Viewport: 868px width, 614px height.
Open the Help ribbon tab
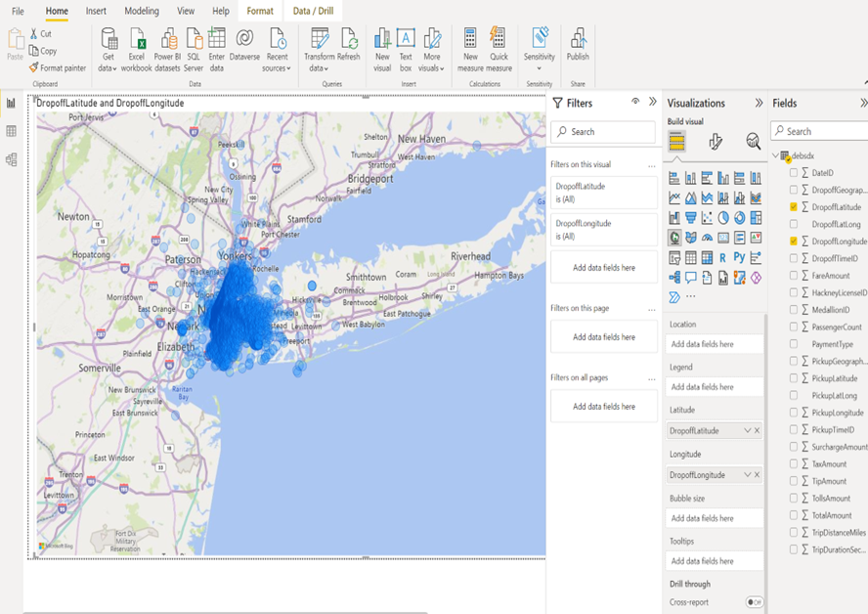point(220,11)
